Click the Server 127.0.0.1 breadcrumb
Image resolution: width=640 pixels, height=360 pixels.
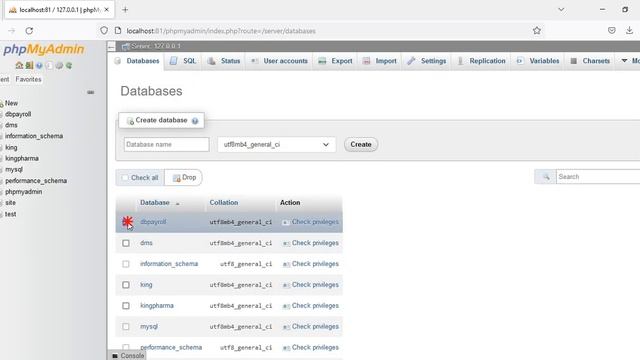(156, 46)
